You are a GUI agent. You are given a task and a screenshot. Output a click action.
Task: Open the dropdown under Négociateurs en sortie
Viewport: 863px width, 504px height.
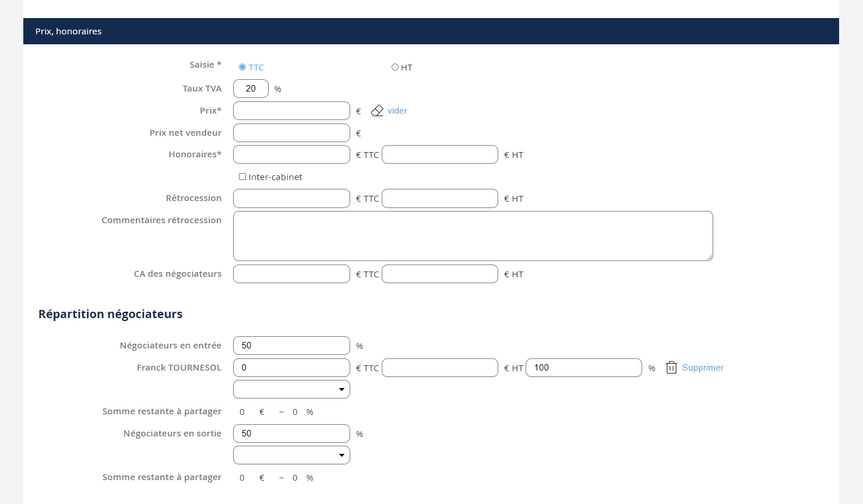pos(291,455)
